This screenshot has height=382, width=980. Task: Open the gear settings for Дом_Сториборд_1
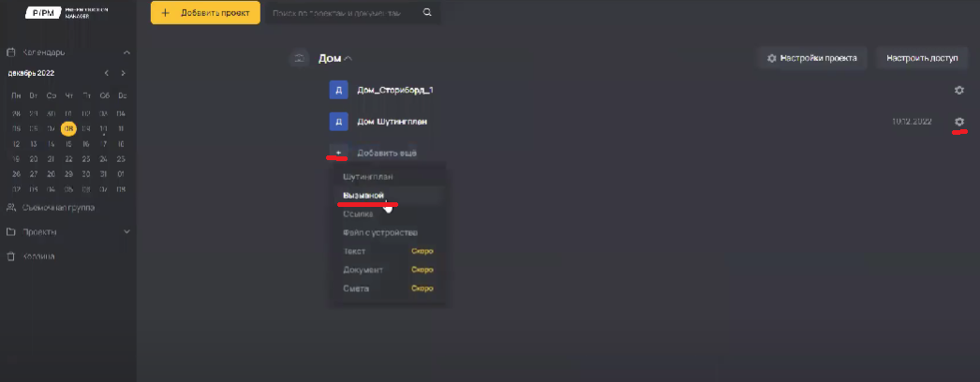(959, 90)
